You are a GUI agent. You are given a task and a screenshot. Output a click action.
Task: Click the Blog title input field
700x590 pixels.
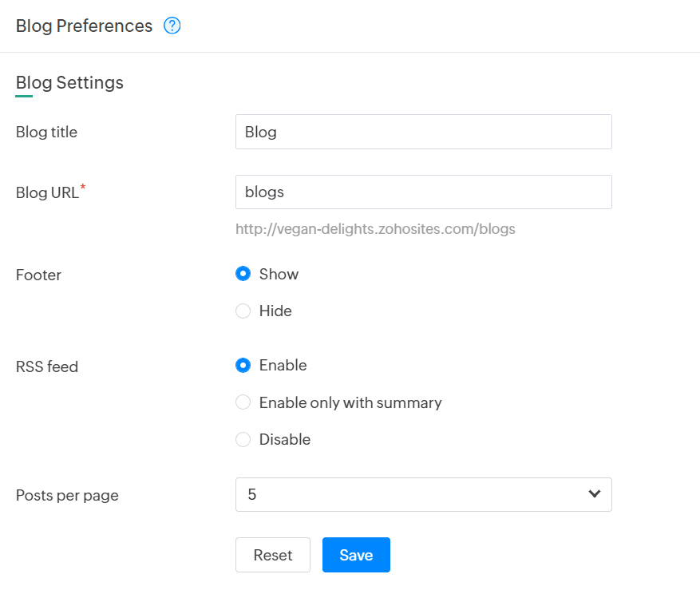click(x=424, y=132)
